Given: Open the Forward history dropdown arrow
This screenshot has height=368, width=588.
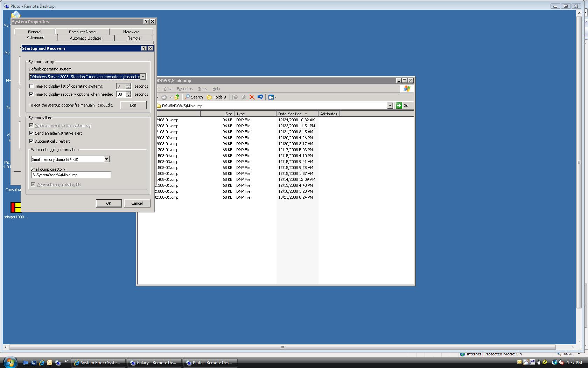Looking at the screenshot, I should click(170, 97).
